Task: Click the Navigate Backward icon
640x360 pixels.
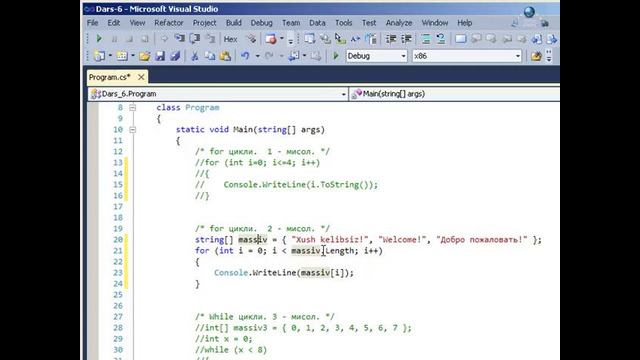Action: click(x=293, y=56)
